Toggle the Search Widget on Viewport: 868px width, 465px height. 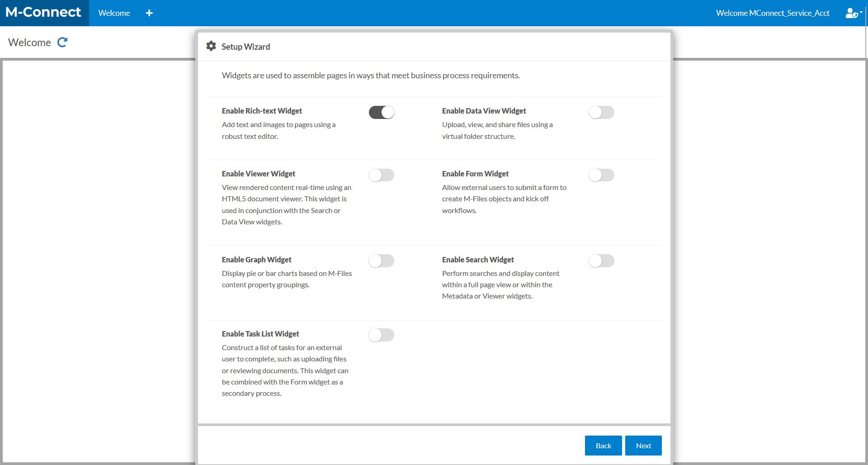(x=601, y=261)
